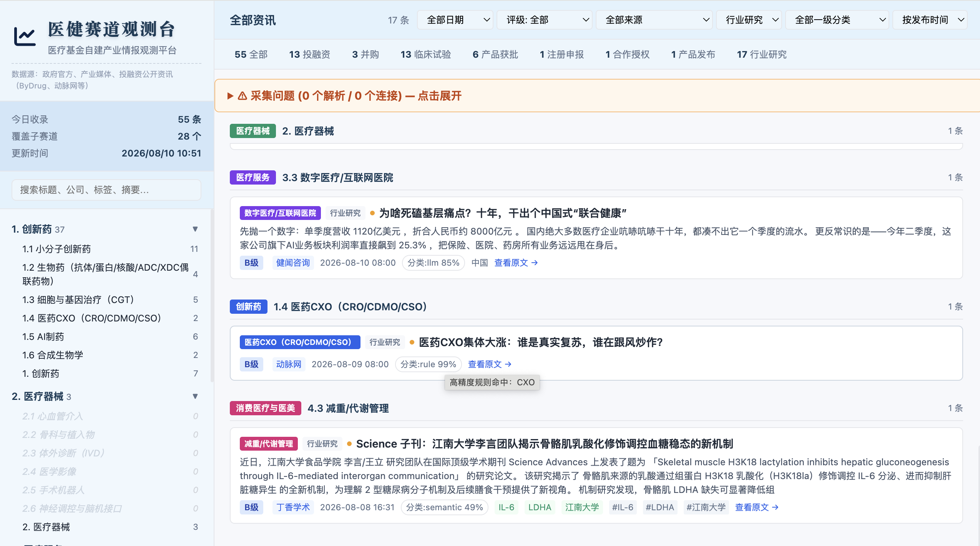Switch to the 6 产品获批 tab
This screenshot has height=546, width=980.
pyautogui.click(x=495, y=55)
